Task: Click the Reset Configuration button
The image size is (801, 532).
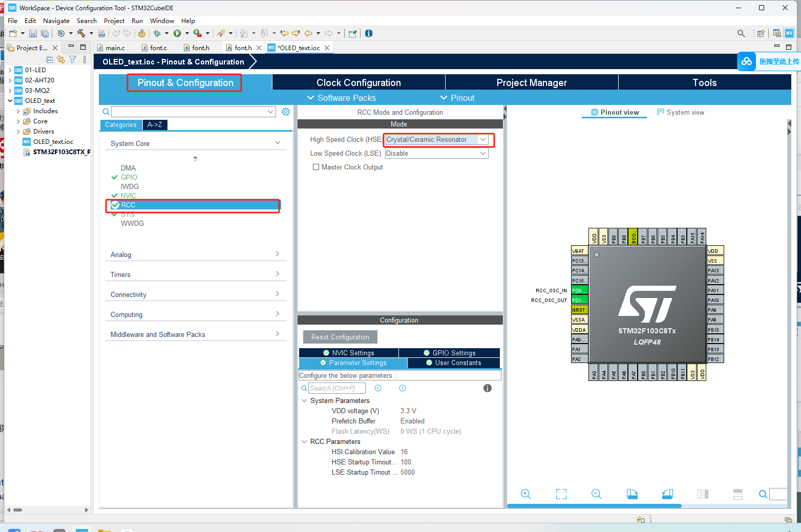Action: coord(340,337)
